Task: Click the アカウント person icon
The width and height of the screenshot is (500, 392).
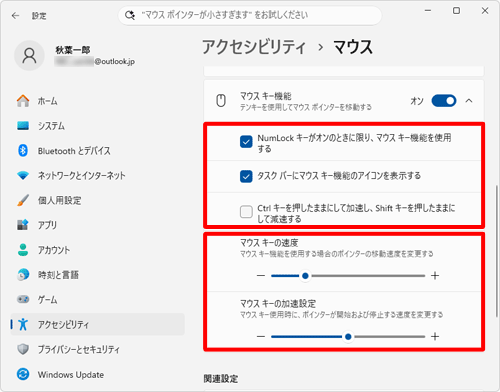Action: [23, 250]
